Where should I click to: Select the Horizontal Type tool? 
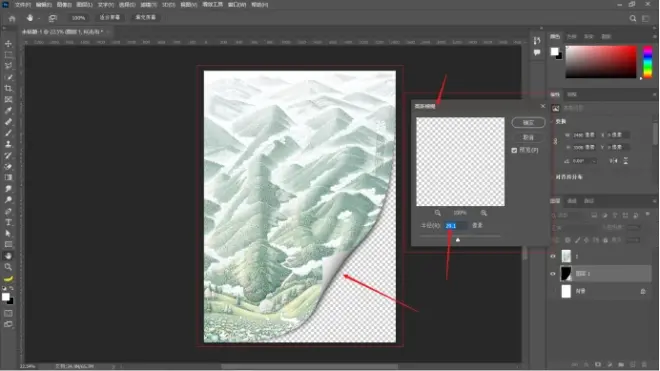click(x=8, y=222)
